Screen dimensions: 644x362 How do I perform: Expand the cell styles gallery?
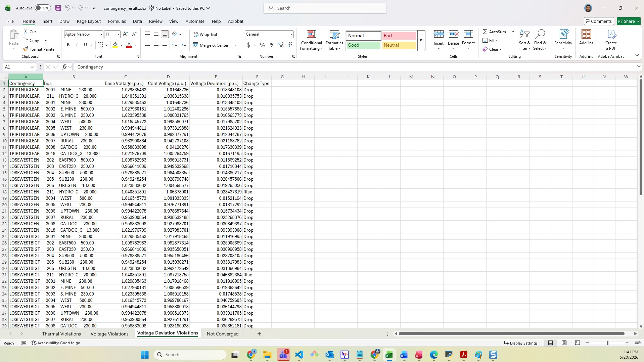tap(421, 41)
